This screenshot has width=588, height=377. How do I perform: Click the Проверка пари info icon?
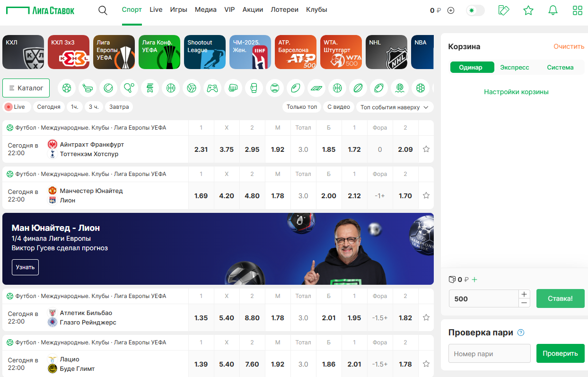point(521,333)
